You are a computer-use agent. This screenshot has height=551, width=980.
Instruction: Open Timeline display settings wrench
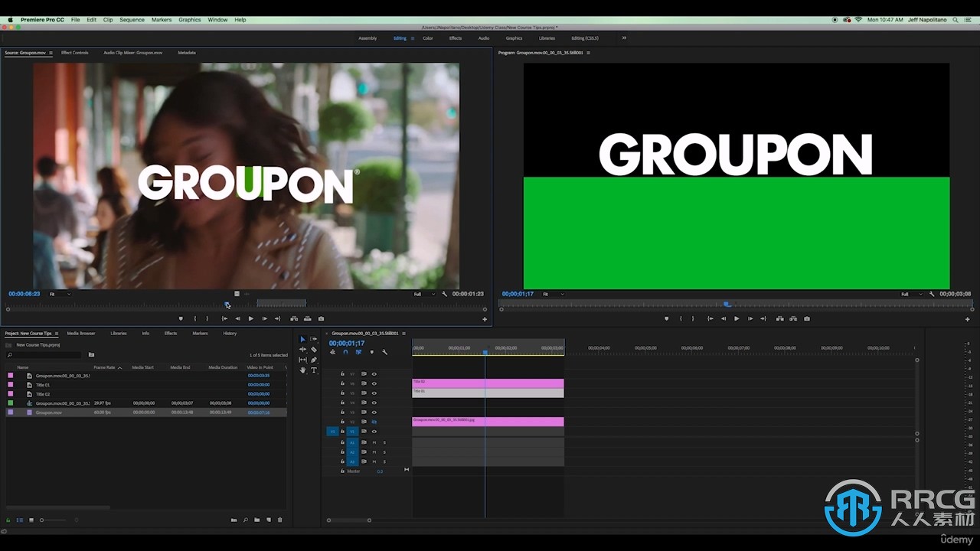(x=384, y=352)
